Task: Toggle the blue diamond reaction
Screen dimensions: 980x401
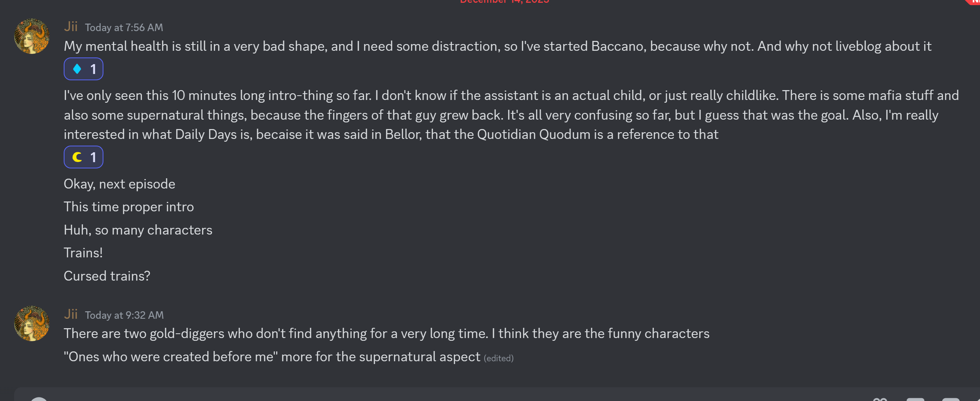Action: [83, 69]
